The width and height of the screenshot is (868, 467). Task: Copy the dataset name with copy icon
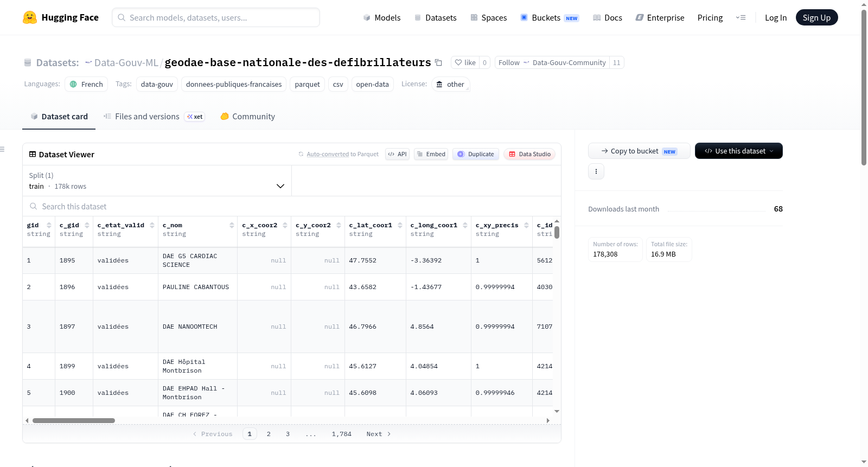click(x=438, y=63)
